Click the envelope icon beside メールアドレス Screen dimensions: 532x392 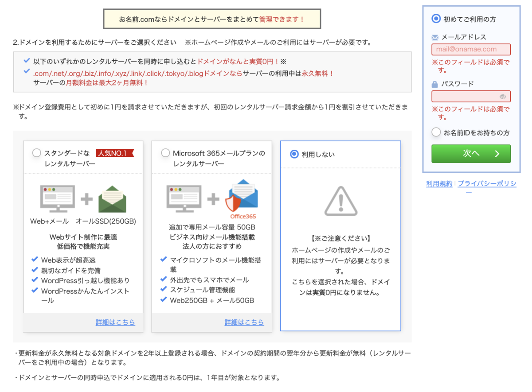[435, 38]
